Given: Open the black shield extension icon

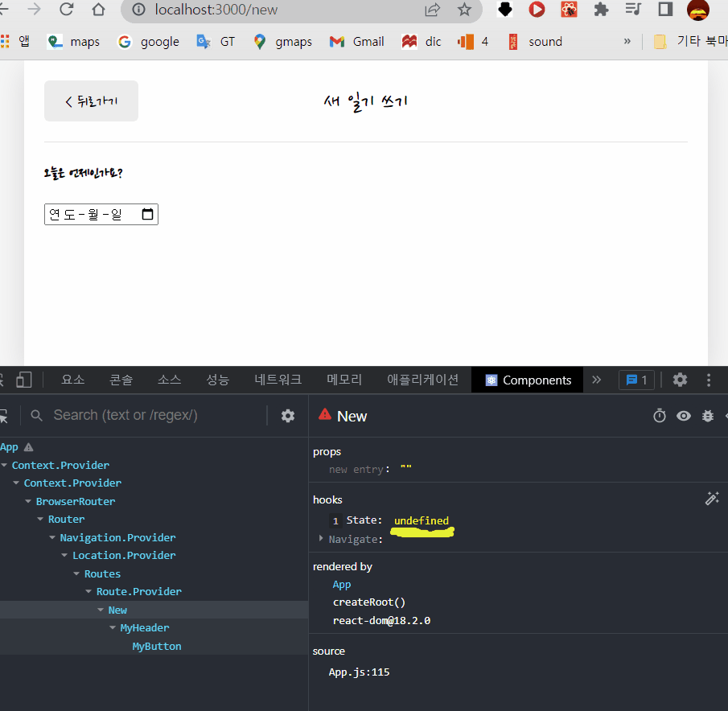Looking at the screenshot, I should pos(504,9).
